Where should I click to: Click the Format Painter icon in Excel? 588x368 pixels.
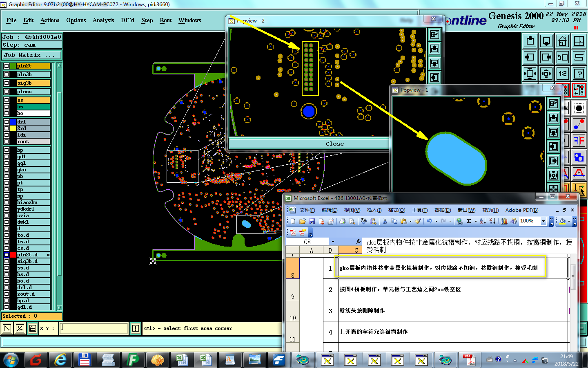[x=418, y=221]
